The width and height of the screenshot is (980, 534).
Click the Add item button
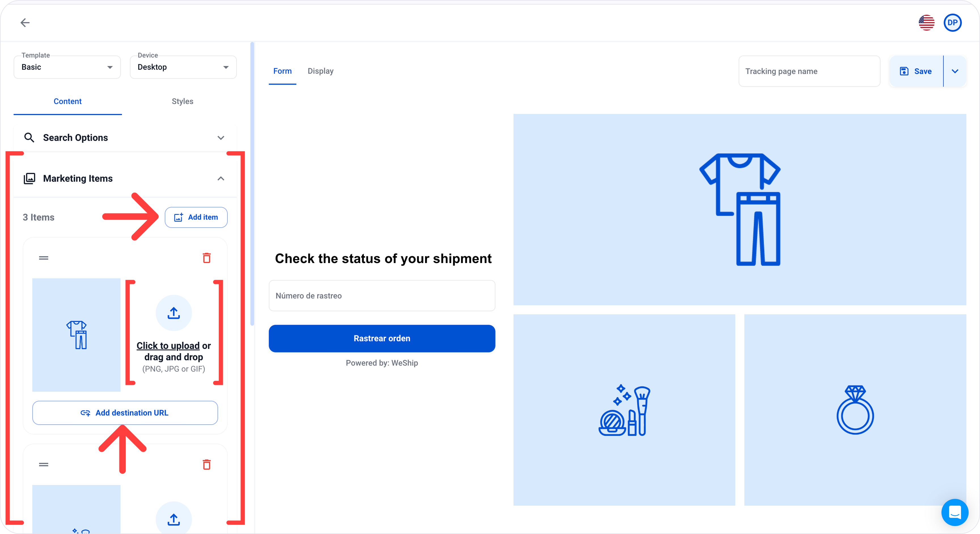click(196, 217)
